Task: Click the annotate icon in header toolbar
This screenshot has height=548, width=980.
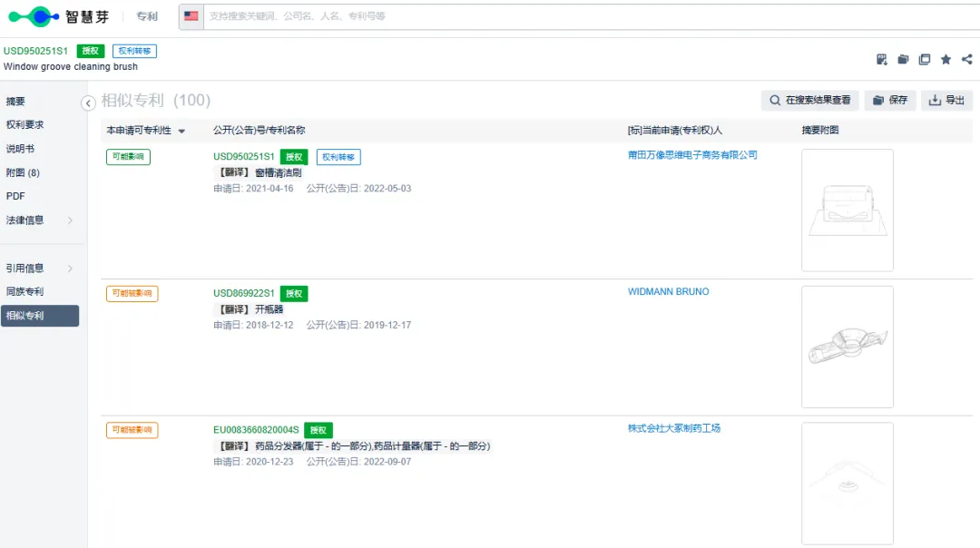Action: click(882, 59)
